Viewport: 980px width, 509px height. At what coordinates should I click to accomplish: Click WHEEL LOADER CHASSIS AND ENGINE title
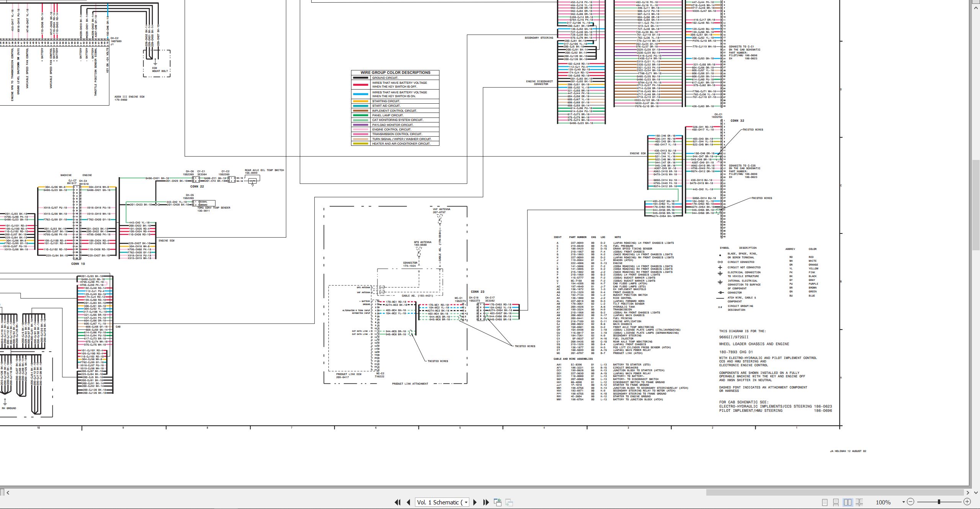tap(754, 344)
